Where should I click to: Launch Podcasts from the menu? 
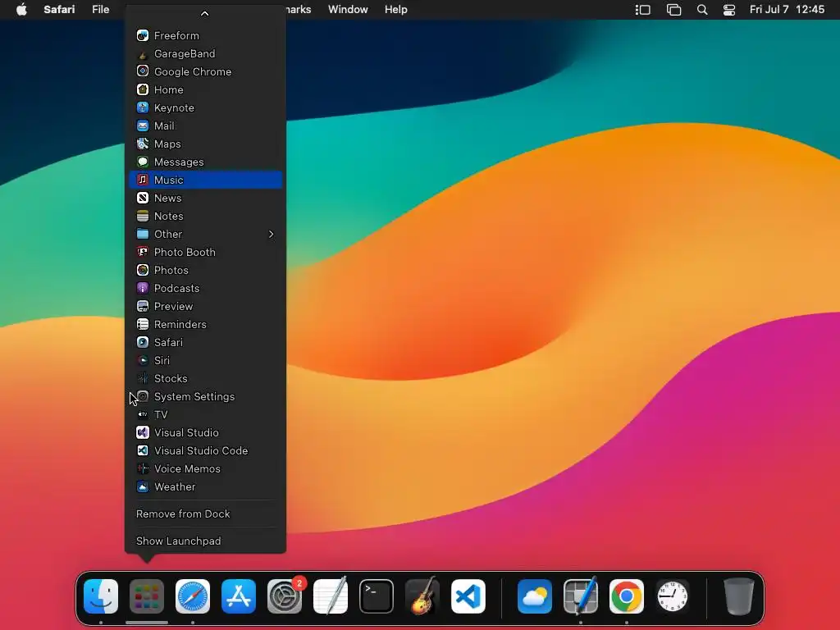pyautogui.click(x=205, y=288)
